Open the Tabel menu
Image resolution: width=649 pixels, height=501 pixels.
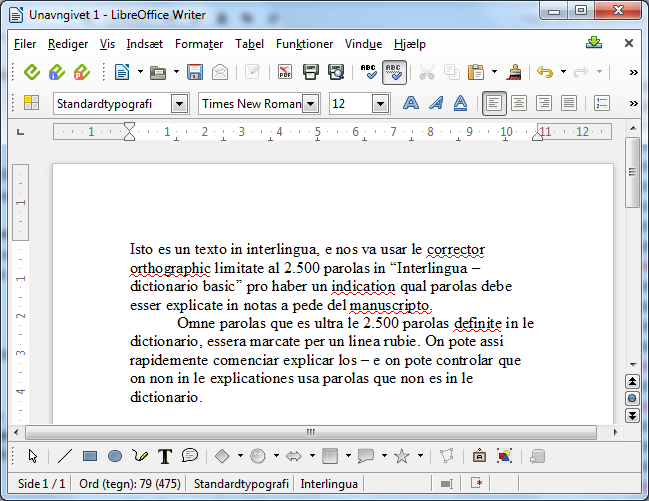(x=249, y=44)
